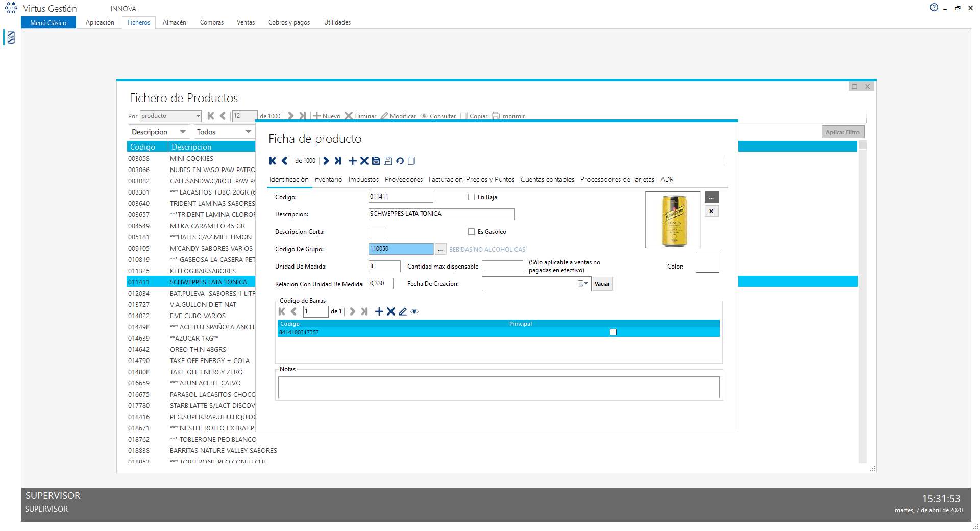Add a new barcode with the plus icon
This screenshot has height=531, width=980.
379,311
